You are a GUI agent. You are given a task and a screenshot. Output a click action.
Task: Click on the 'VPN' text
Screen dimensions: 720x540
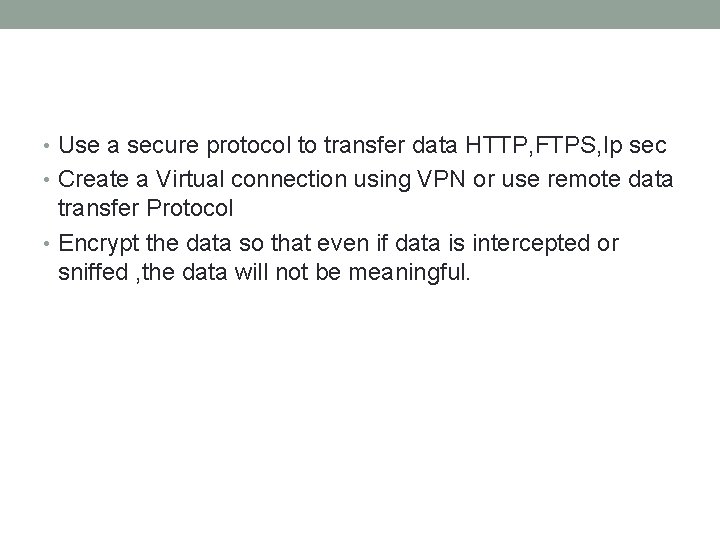point(390,179)
